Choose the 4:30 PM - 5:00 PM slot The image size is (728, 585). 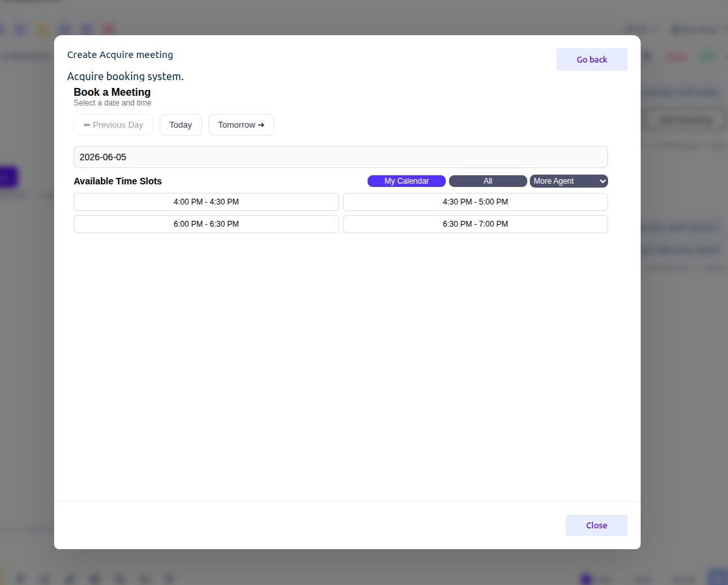pos(475,202)
